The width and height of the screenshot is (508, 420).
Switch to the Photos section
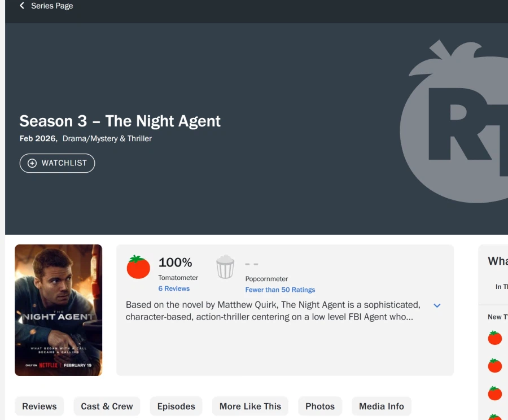[320, 406]
